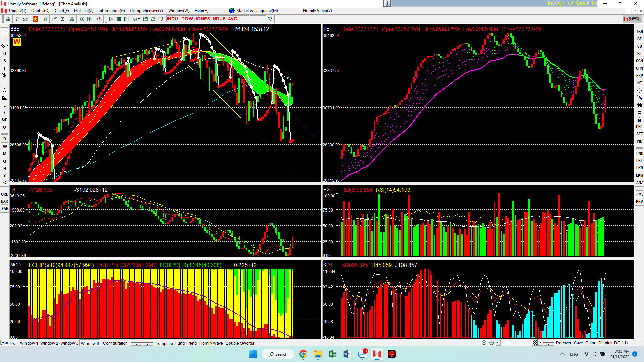This screenshot has width=644, height=362.
Task: Click the zoom out minus icon
Action: tap(491, 343)
